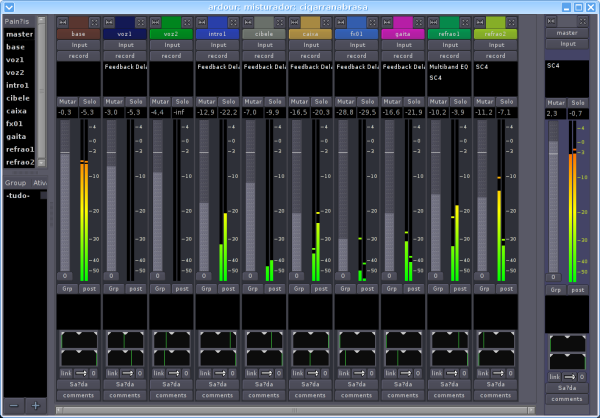The image size is (600, 418).
Task: Click the gain fader of master bus
Action: tap(553, 197)
